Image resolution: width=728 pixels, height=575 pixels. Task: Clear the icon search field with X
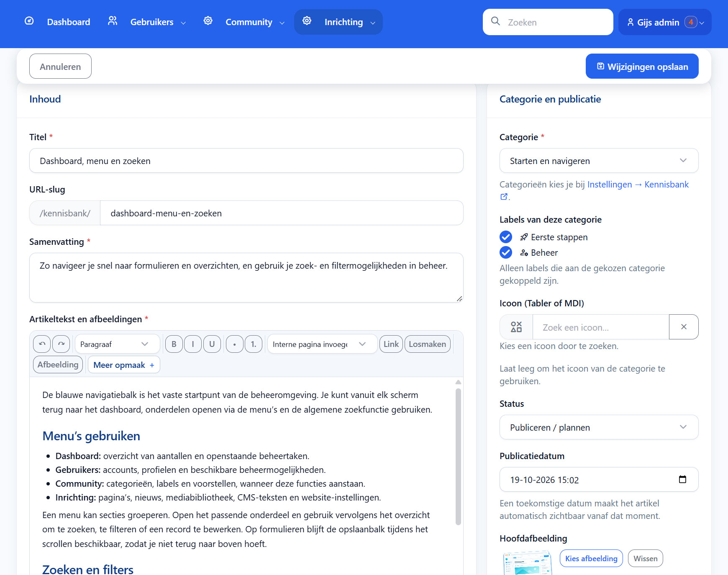tap(684, 327)
